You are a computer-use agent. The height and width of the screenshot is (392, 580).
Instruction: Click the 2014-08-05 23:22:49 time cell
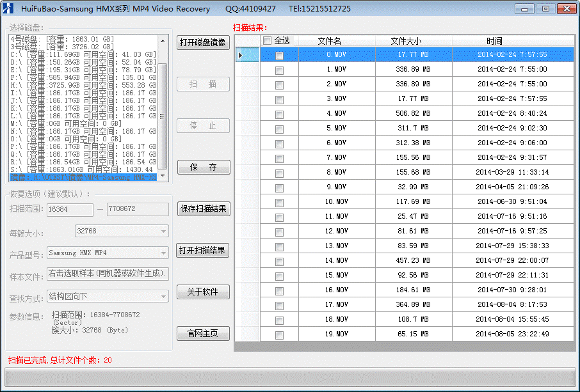[513, 334]
